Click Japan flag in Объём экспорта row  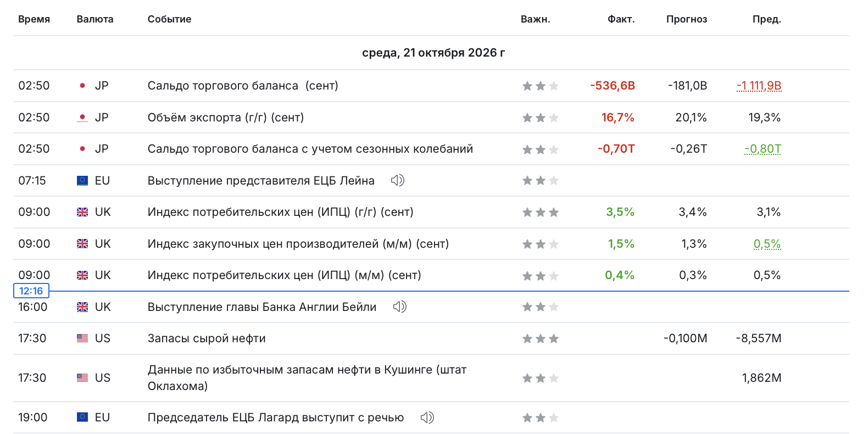point(82,118)
